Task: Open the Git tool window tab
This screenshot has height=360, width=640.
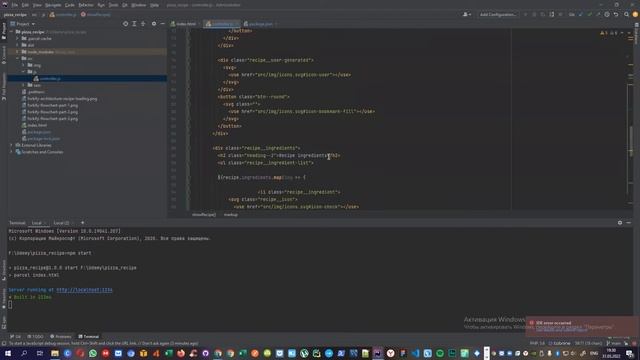Action: 16,337
